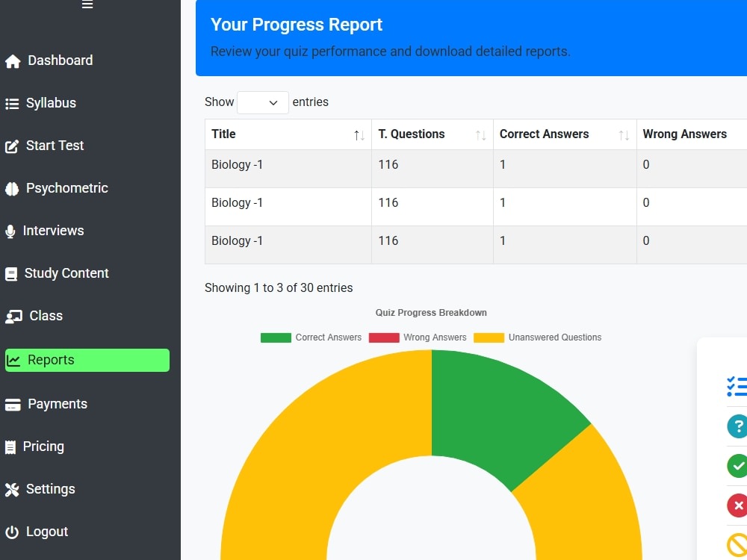Click 'Biology -1' in third table row
Image resolution: width=747 pixels, height=560 pixels.
click(237, 241)
